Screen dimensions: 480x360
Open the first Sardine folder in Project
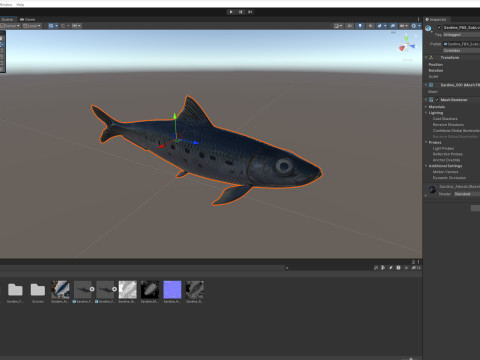15,290
